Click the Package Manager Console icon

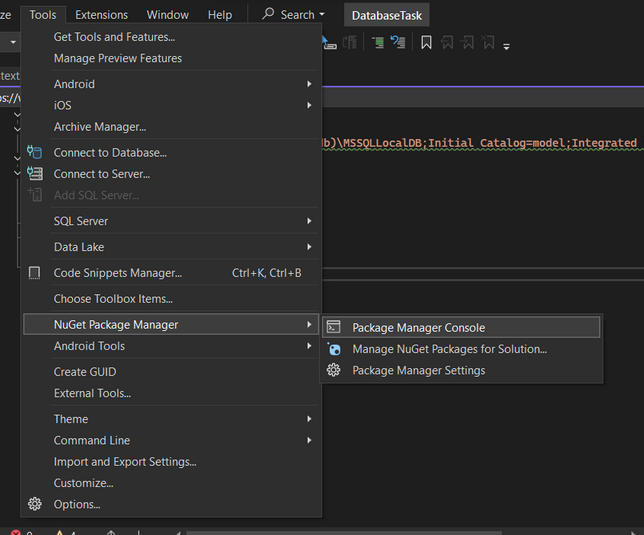(334, 327)
